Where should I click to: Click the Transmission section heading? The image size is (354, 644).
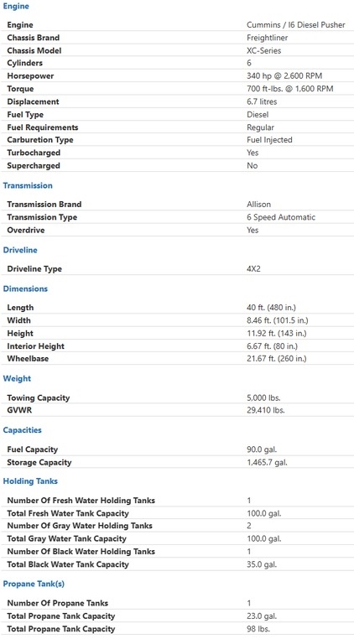(28, 185)
